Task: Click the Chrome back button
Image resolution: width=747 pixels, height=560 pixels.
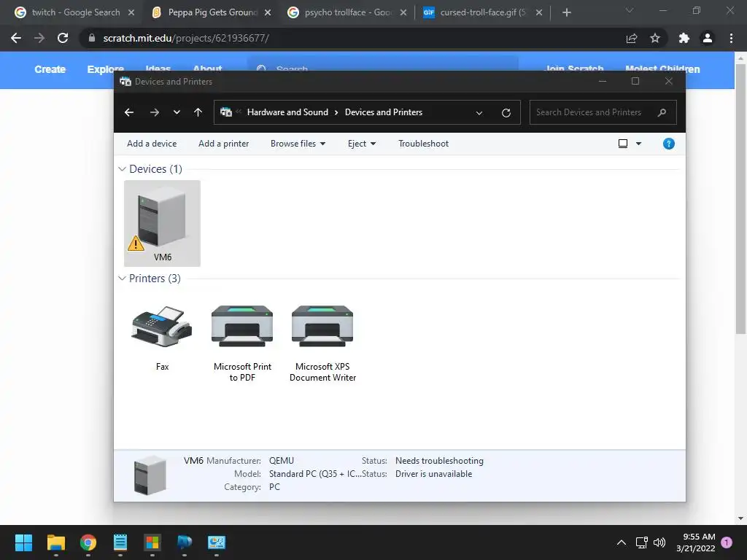Action: coord(16,38)
